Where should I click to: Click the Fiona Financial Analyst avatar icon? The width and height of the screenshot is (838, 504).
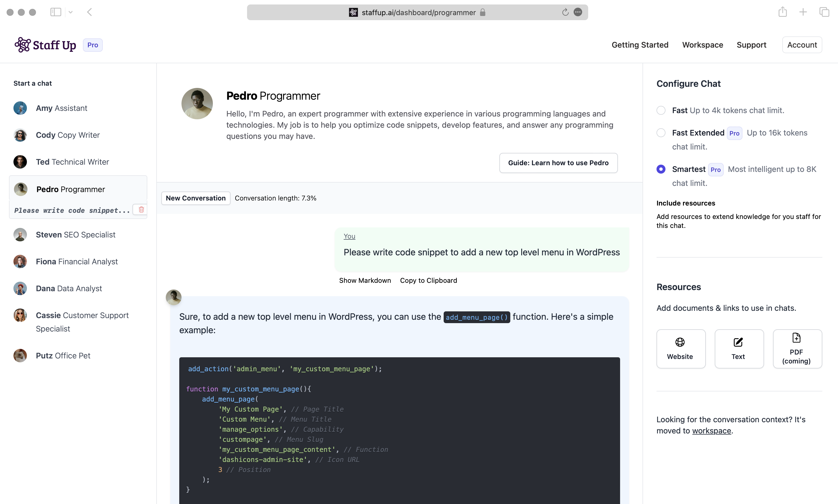pyautogui.click(x=20, y=262)
